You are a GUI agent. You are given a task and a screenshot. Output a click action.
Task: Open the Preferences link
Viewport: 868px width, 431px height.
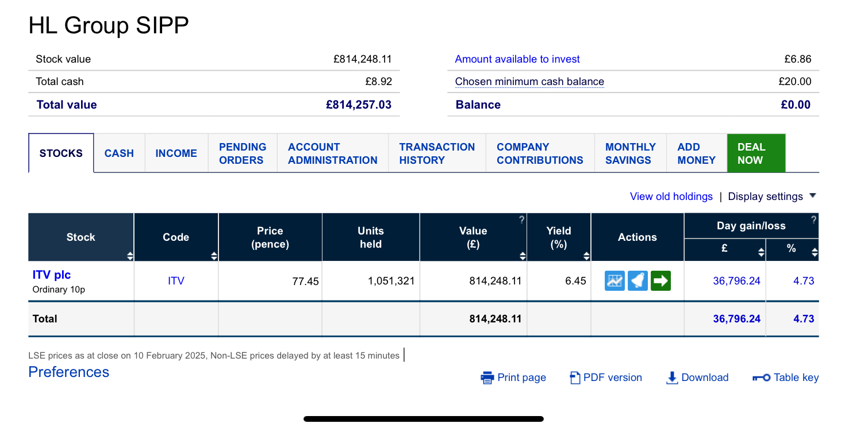[x=68, y=372]
